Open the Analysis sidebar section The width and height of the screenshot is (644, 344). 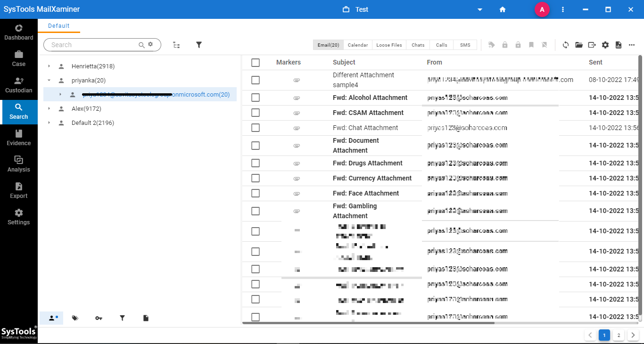(x=19, y=164)
